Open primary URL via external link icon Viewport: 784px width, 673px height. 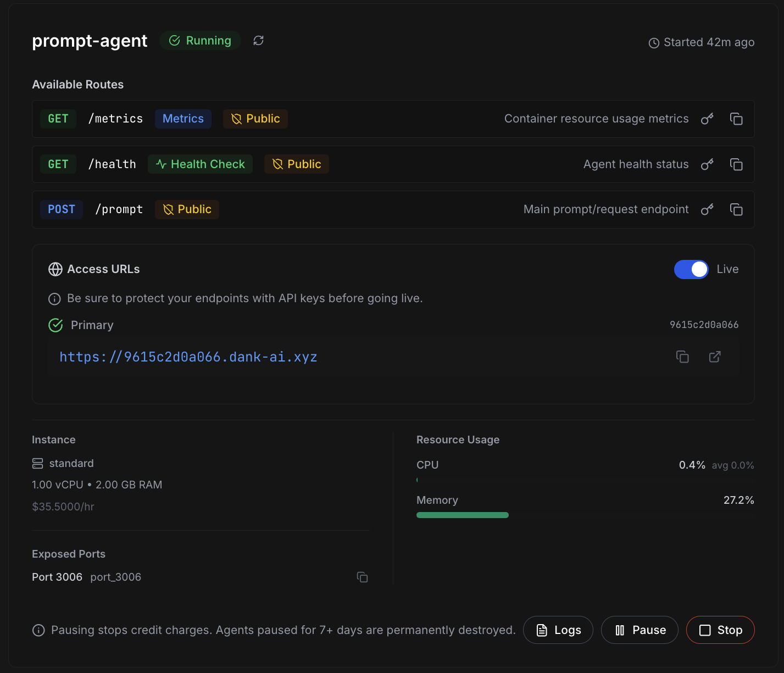714,357
